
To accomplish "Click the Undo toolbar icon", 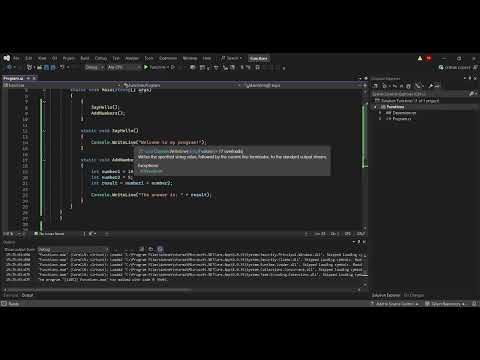I will pos(62,67).
